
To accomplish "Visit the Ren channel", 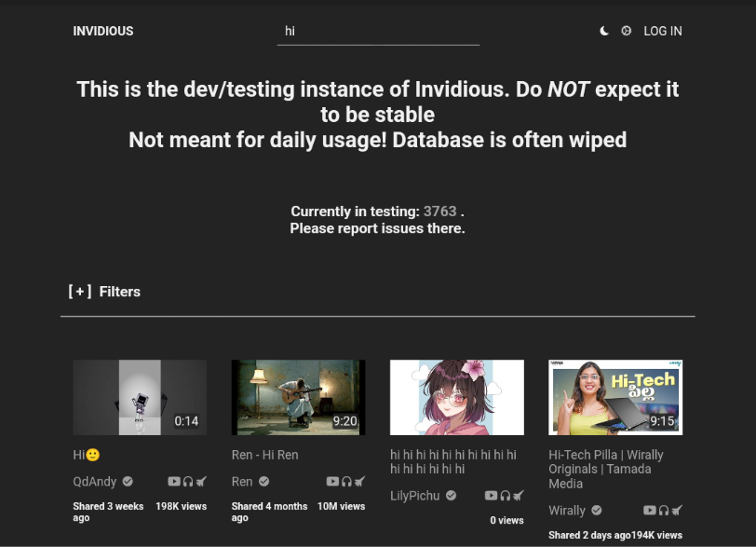I will [x=242, y=482].
